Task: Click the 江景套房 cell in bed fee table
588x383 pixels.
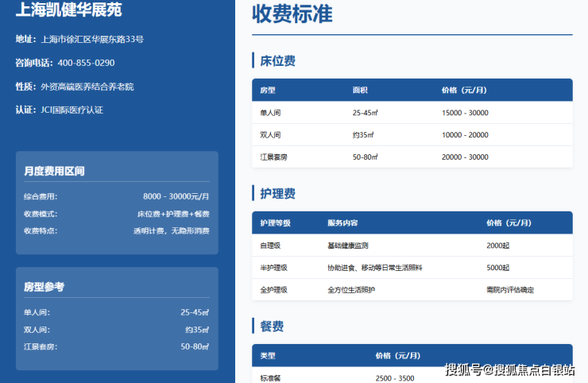Action: tap(274, 157)
